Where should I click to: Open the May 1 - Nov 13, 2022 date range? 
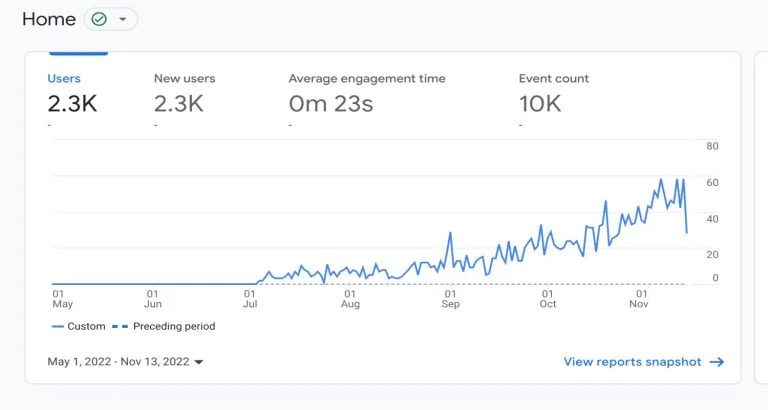pyautogui.click(x=120, y=362)
